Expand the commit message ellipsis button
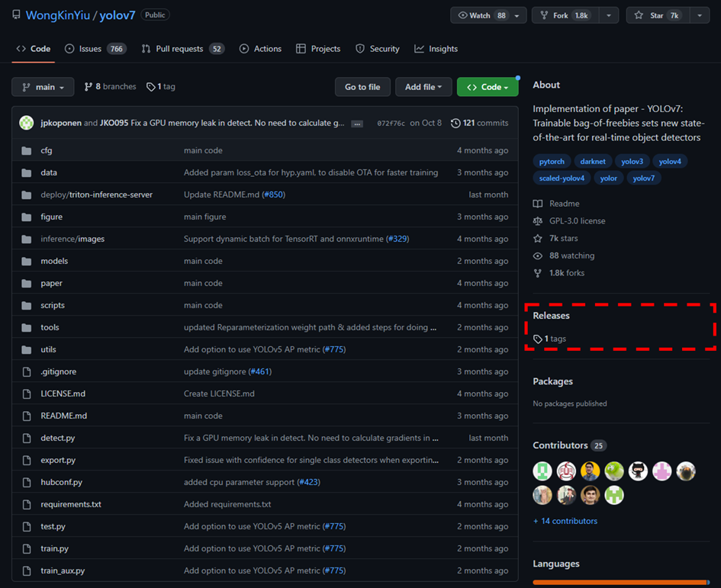The image size is (721, 588). pyautogui.click(x=357, y=124)
